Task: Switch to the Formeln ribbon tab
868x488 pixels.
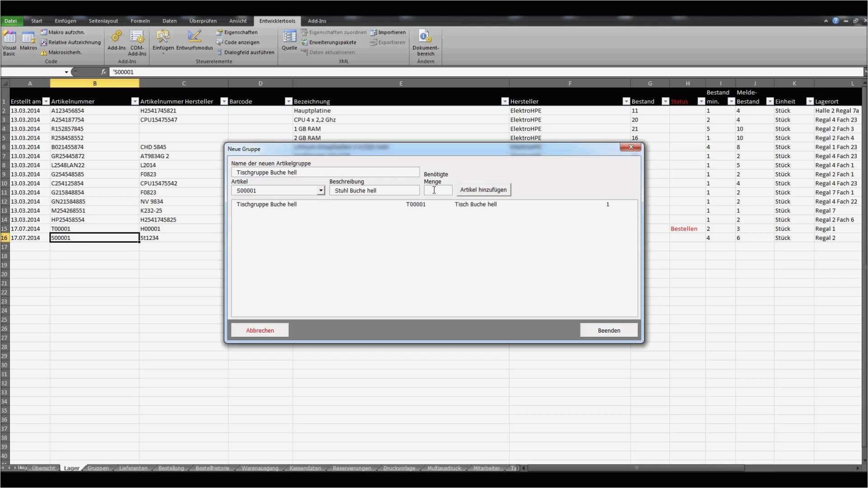Action: [140, 21]
